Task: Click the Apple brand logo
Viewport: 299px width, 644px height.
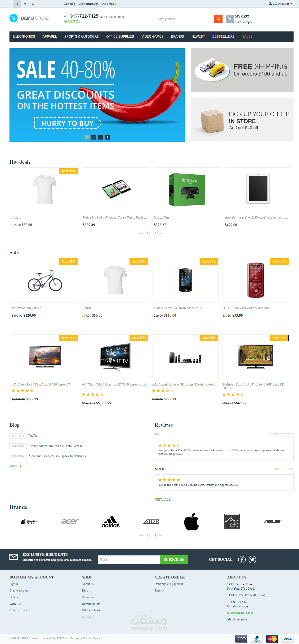Action: point(192,521)
